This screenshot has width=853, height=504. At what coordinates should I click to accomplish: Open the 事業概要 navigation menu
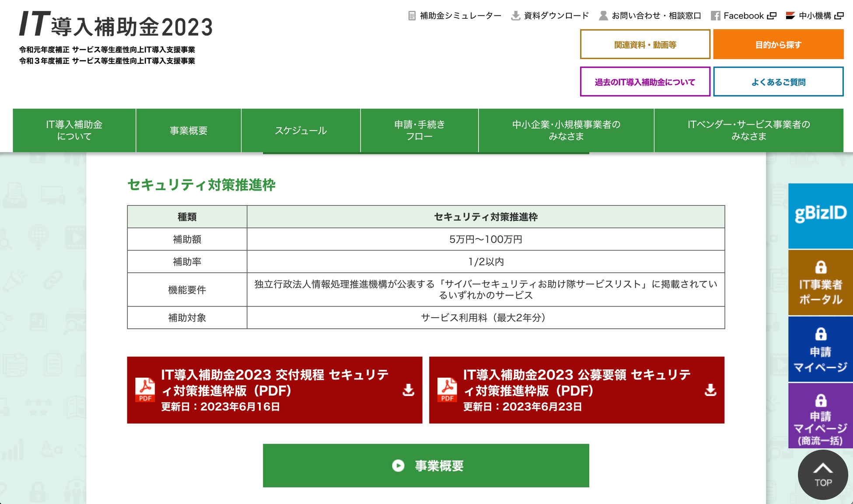pyautogui.click(x=189, y=130)
